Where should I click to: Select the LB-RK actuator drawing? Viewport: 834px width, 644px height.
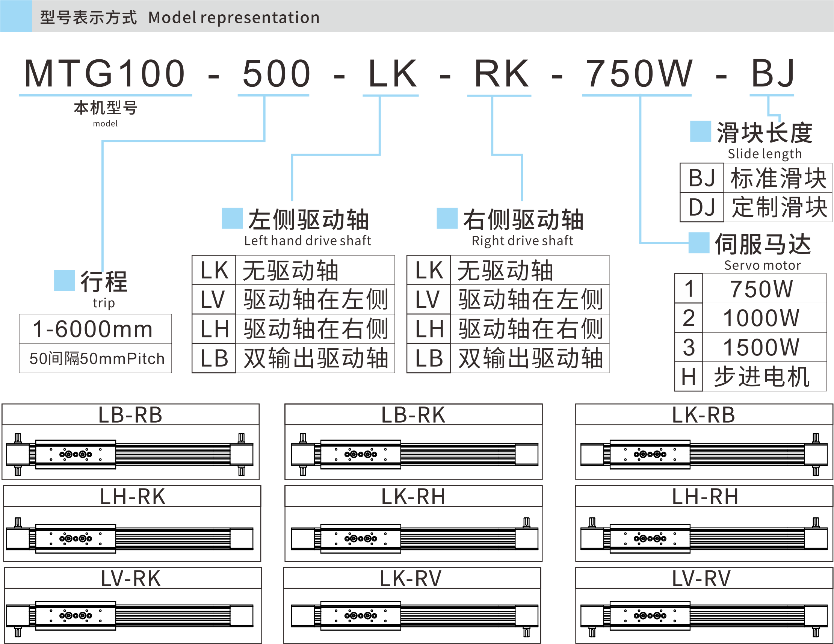(x=414, y=454)
